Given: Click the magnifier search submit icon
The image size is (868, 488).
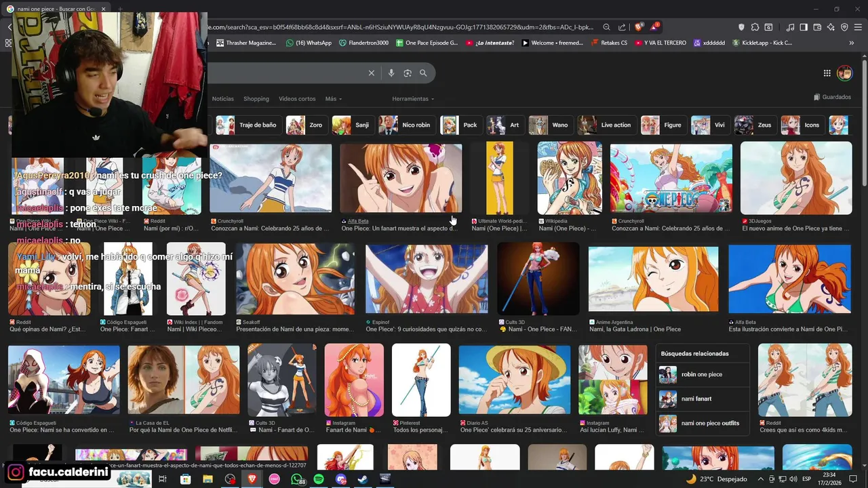Looking at the screenshot, I should pyautogui.click(x=423, y=73).
